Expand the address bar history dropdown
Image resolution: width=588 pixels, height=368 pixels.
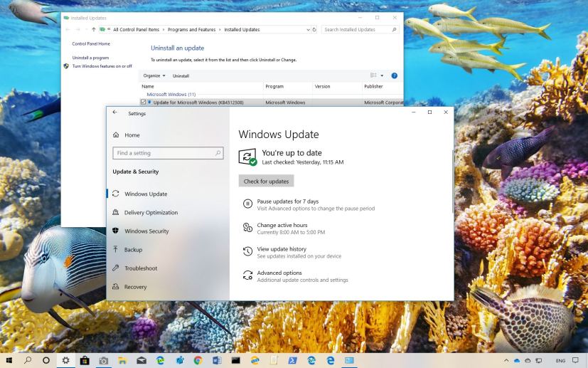[309, 29]
